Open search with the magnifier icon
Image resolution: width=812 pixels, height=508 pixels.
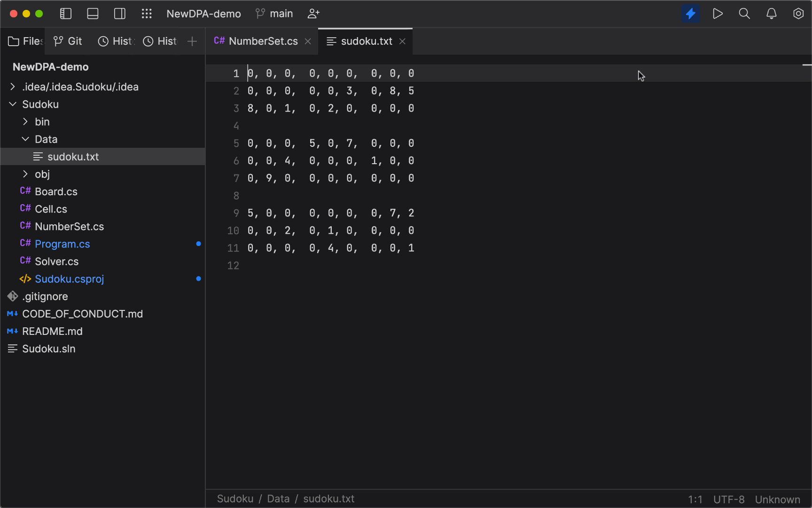[x=744, y=14]
